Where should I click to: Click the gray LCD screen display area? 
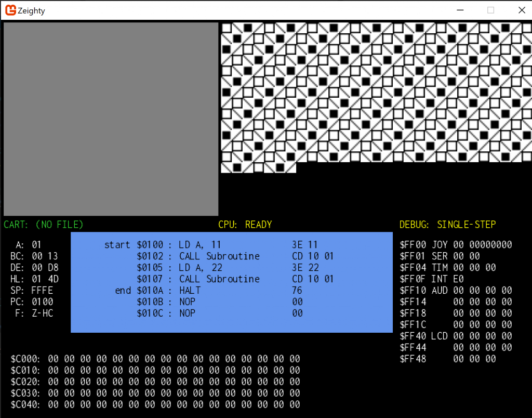(x=111, y=119)
